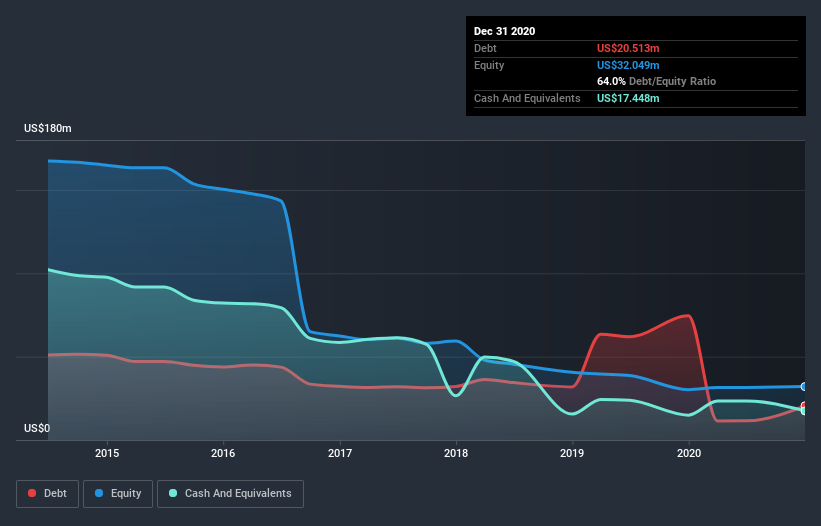The image size is (821, 526).
Task: Click the 2015 x-axis label
Action: pos(107,453)
